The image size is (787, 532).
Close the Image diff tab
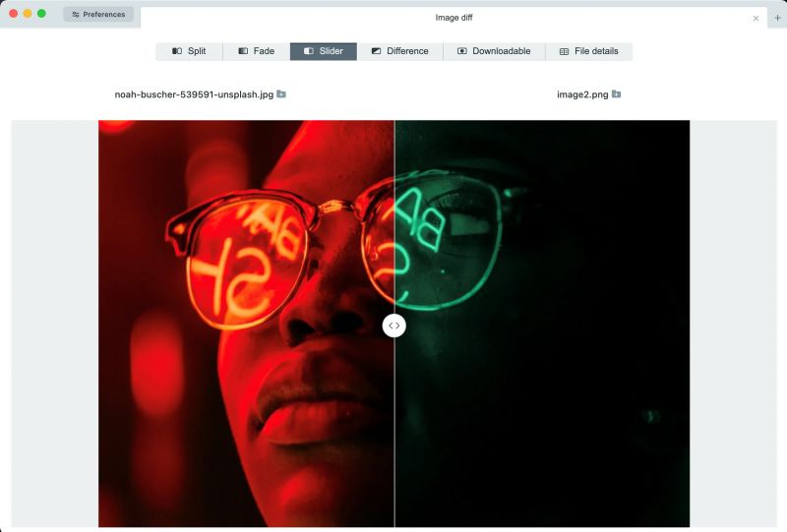(756, 18)
